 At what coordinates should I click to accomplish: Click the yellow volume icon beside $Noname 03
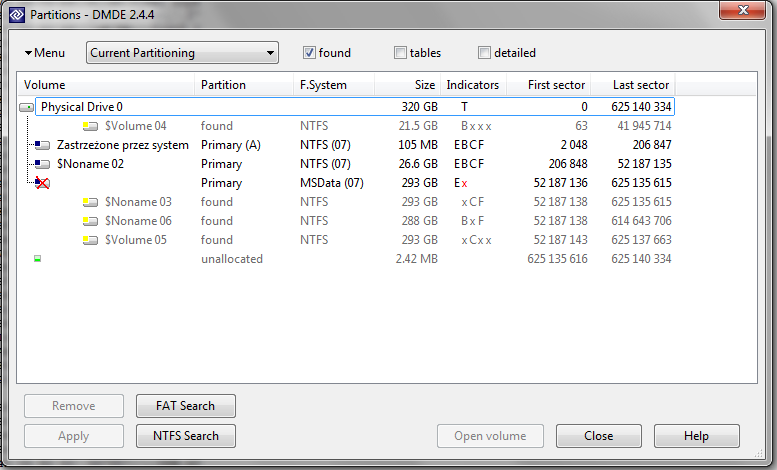(x=90, y=202)
